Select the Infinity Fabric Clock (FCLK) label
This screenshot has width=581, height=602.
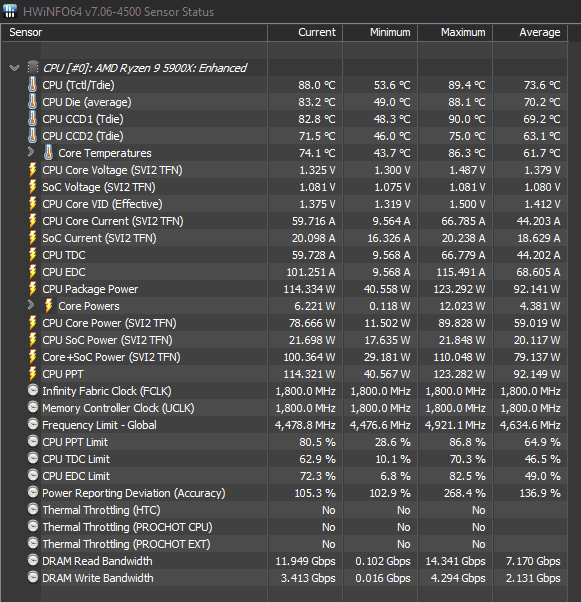107,391
